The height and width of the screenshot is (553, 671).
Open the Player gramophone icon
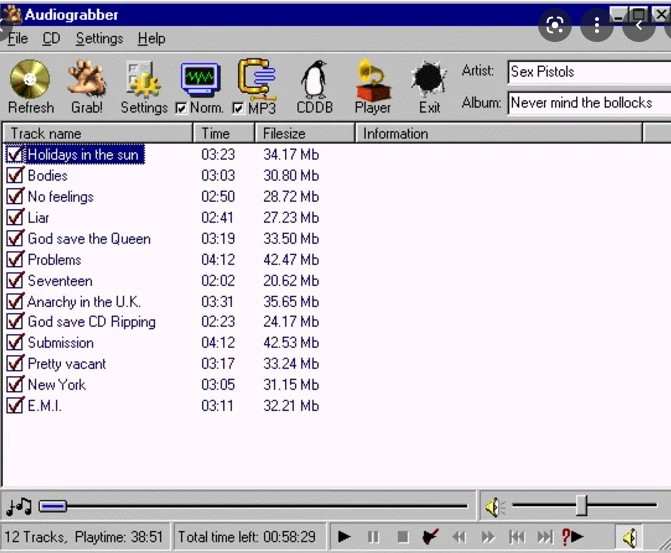[x=372, y=80]
